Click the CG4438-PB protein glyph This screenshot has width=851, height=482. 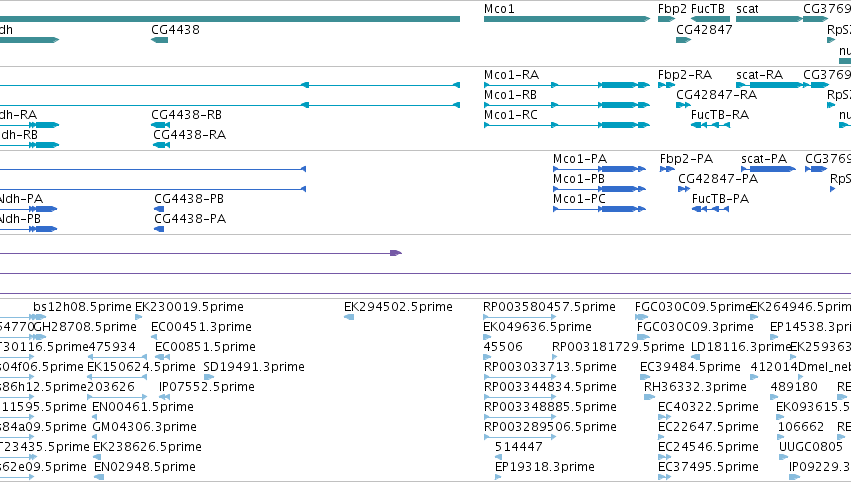point(159,209)
